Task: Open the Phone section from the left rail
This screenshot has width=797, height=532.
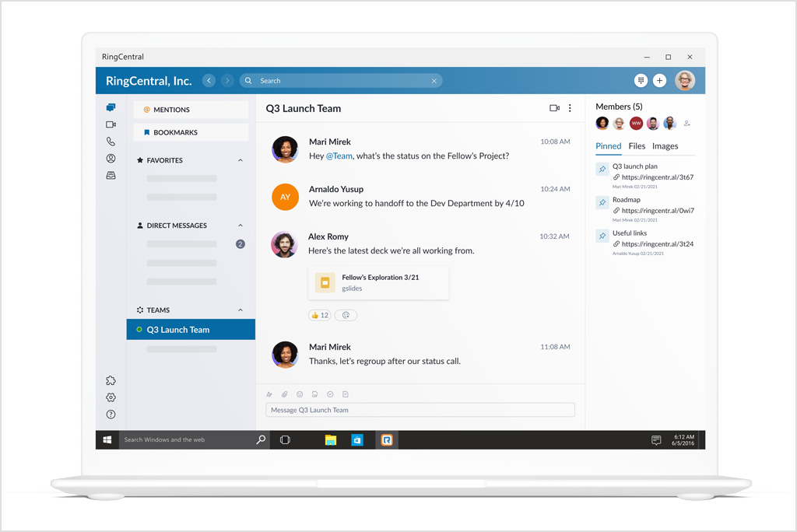Action: pyautogui.click(x=111, y=142)
